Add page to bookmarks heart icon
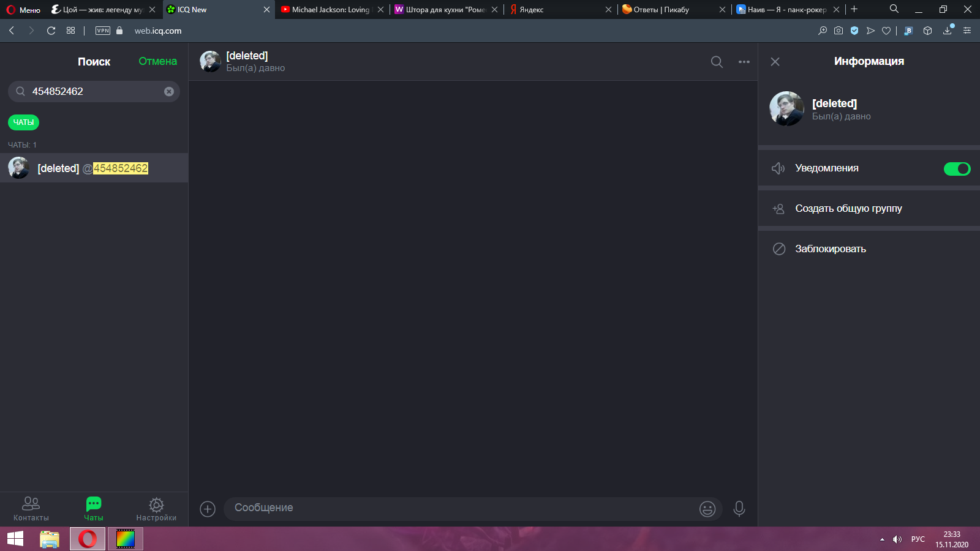 (886, 31)
